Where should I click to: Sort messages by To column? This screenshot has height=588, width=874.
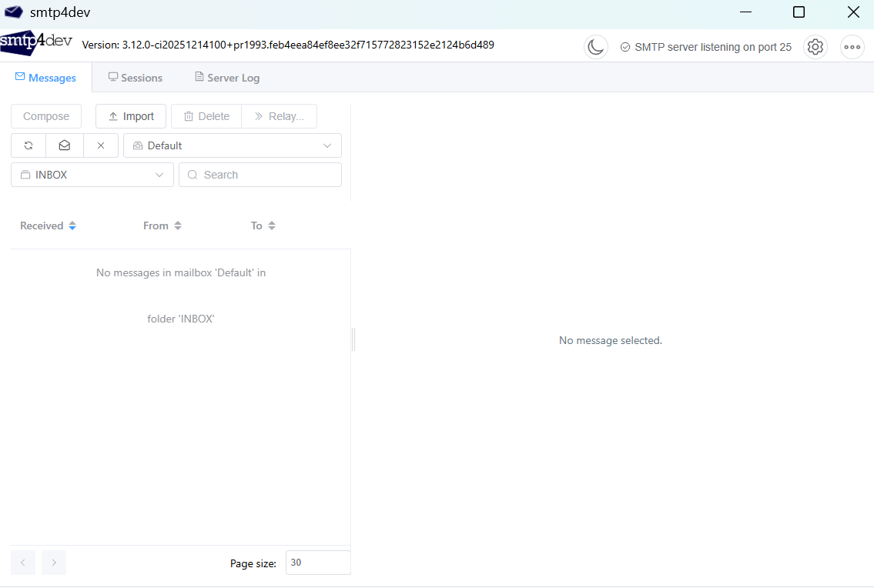point(263,226)
